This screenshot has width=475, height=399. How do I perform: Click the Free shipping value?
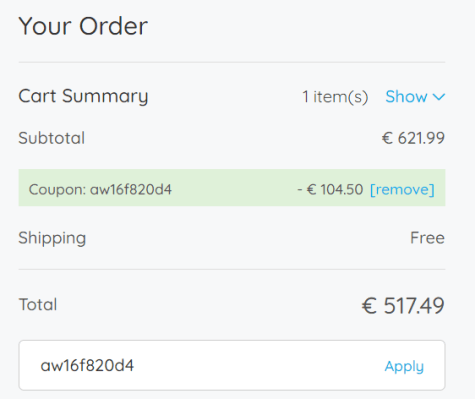coord(427,238)
